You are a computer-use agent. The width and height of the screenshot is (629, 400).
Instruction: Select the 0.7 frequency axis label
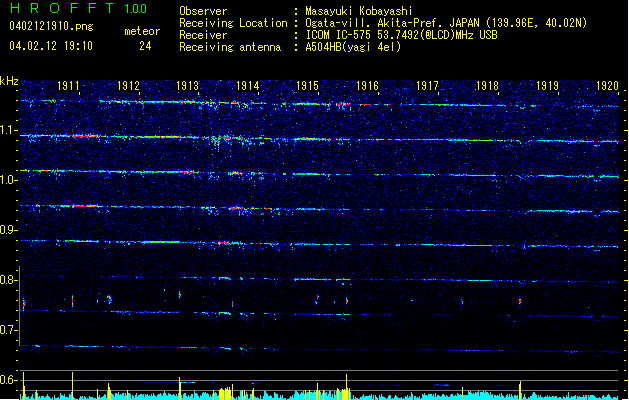(9, 330)
